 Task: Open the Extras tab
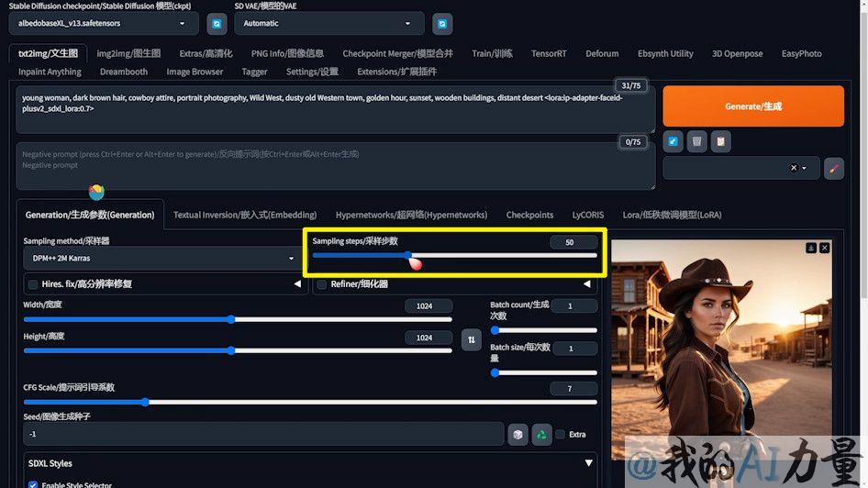click(206, 54)
